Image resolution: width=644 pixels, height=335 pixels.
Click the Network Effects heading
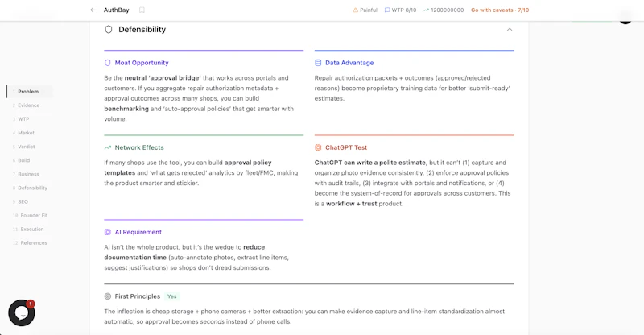point(139,147)
